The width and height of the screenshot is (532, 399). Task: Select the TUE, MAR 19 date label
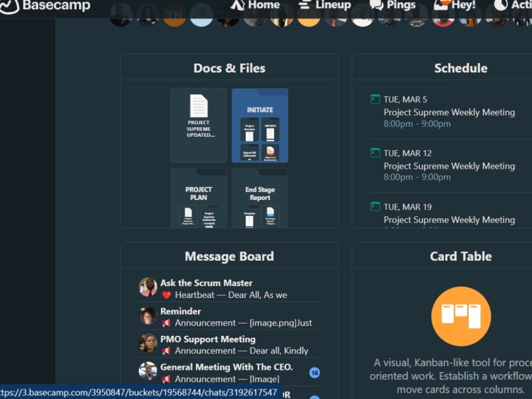tap(408, 206)
